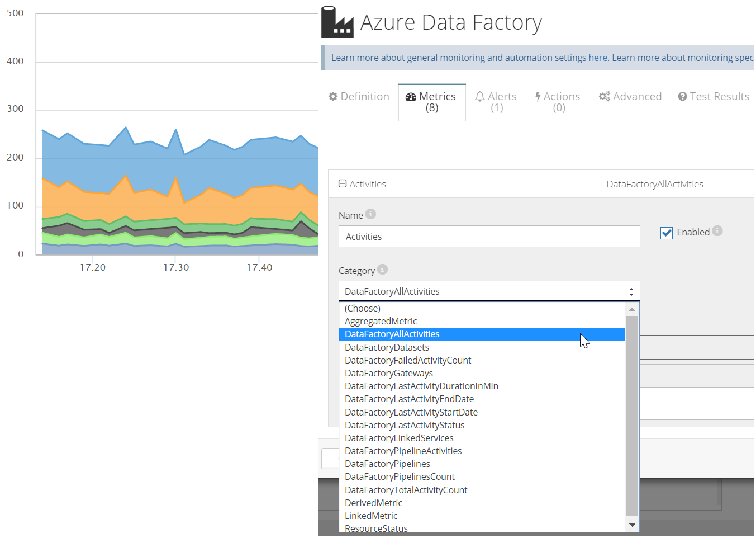Open the Category dropdown showing DataFactoryAllActivities
The height and width of the screenshot is (538, 756).
click(489, 291)
